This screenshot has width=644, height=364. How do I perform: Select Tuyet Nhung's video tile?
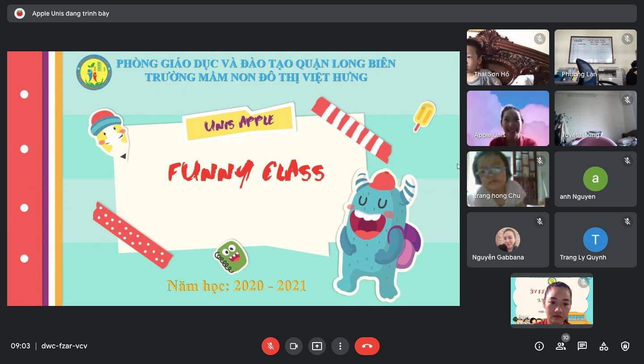click(x=595, y=118)
